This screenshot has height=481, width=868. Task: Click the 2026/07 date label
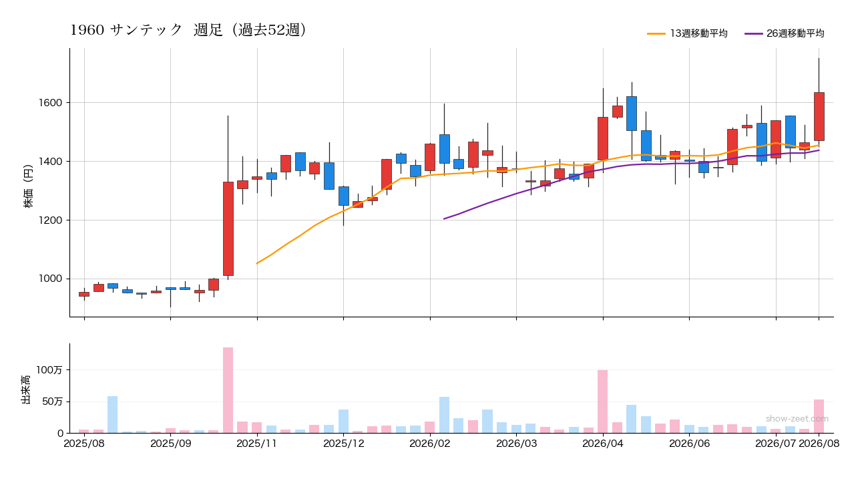pyautogui.click(x=776, y=444)
